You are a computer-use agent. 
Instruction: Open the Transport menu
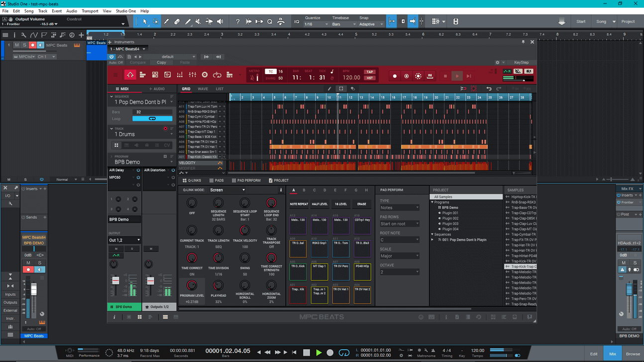(90, 11)
